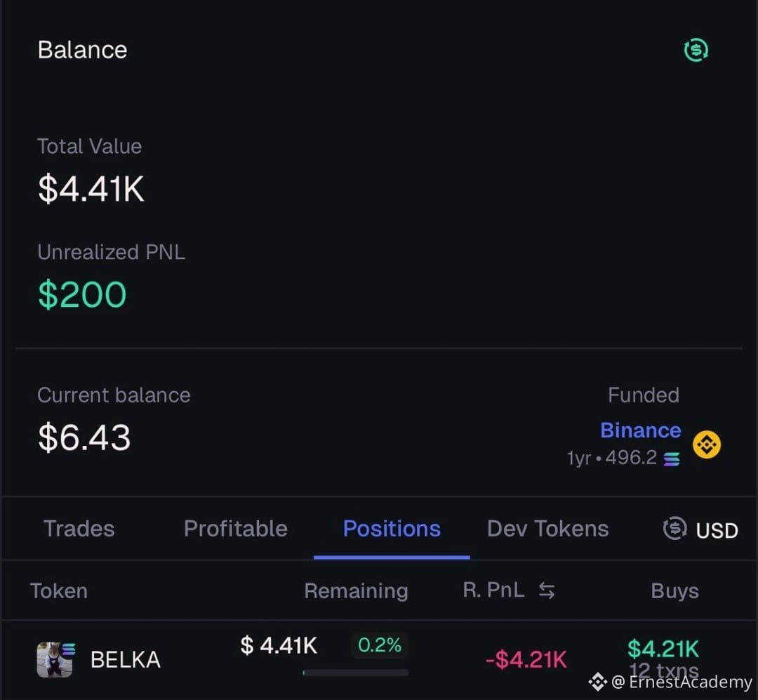Sort by the Buys column header

click(x=675, y=590)
